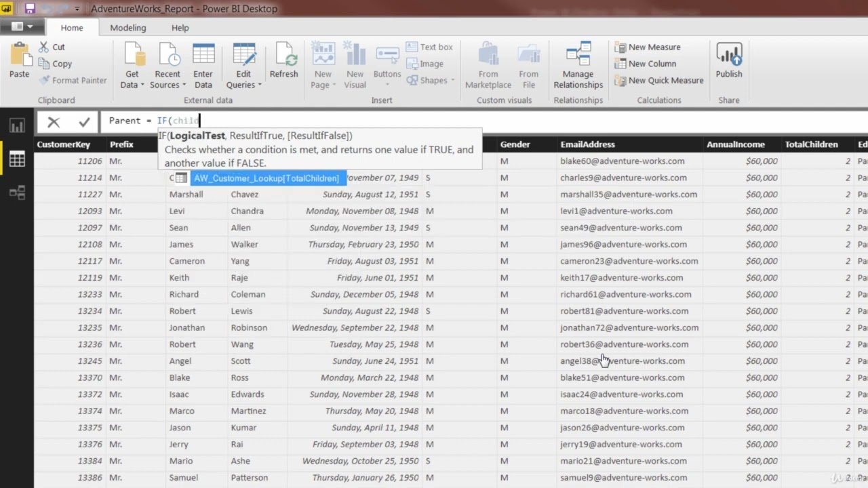Open the Shapes dropdown

click(x=429, y=80)
